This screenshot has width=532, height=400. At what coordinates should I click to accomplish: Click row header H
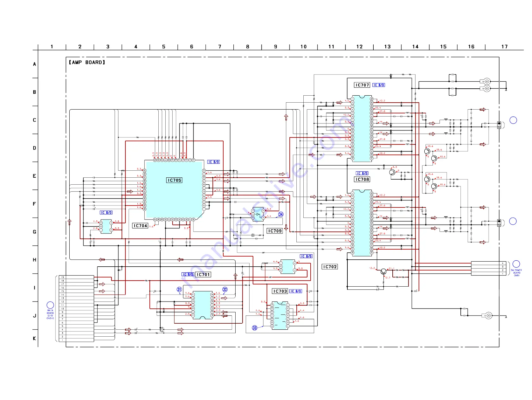click(35, 260)
